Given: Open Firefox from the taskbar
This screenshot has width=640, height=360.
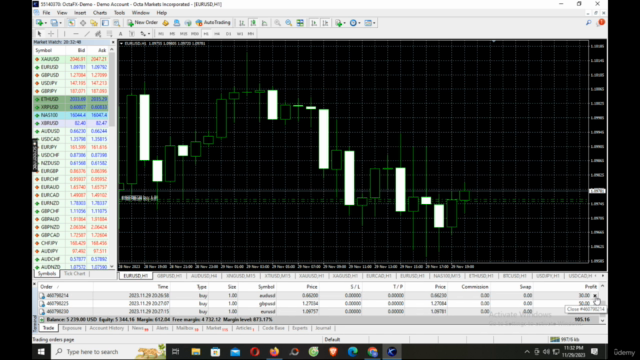Looking at the screenshot, I should [x=274, y=352].
